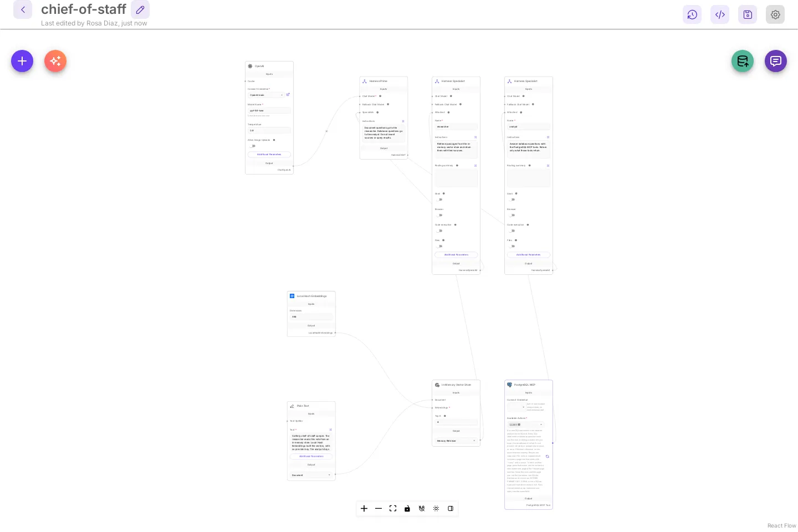Click the Name field containing researcher
798x532 pixels.
click(456, 126)
